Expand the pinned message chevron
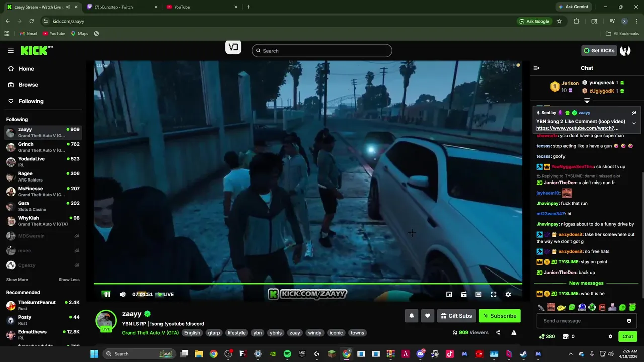This screenshot has width=644, height=362. click(634, 123)
